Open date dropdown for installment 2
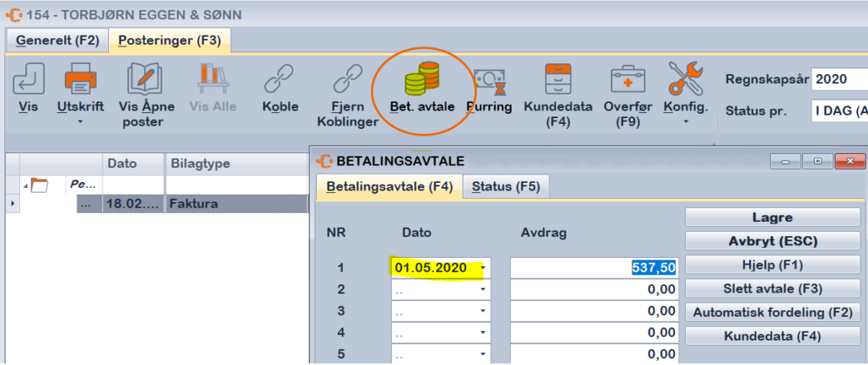 click(483, 289)
